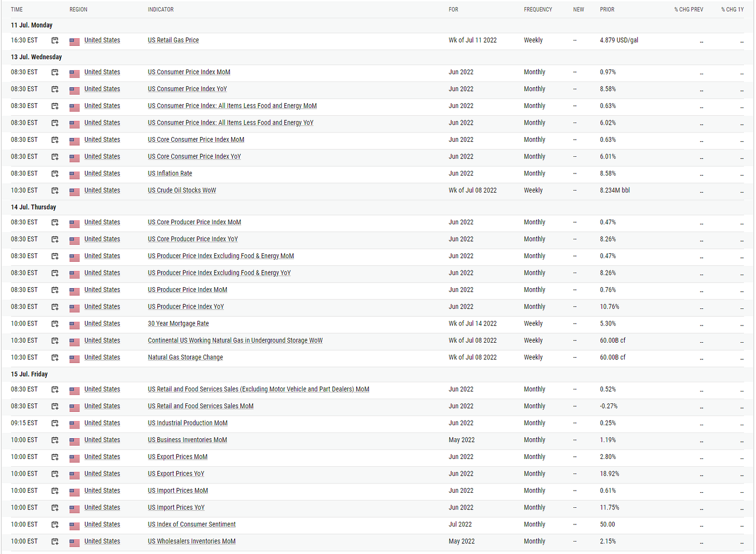Click the FREQUENCY column header

click(538, 9)
